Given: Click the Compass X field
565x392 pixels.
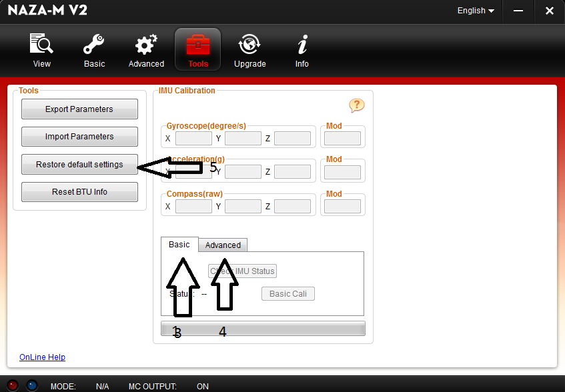Looking at the screenshot, I should coord(194,206).
